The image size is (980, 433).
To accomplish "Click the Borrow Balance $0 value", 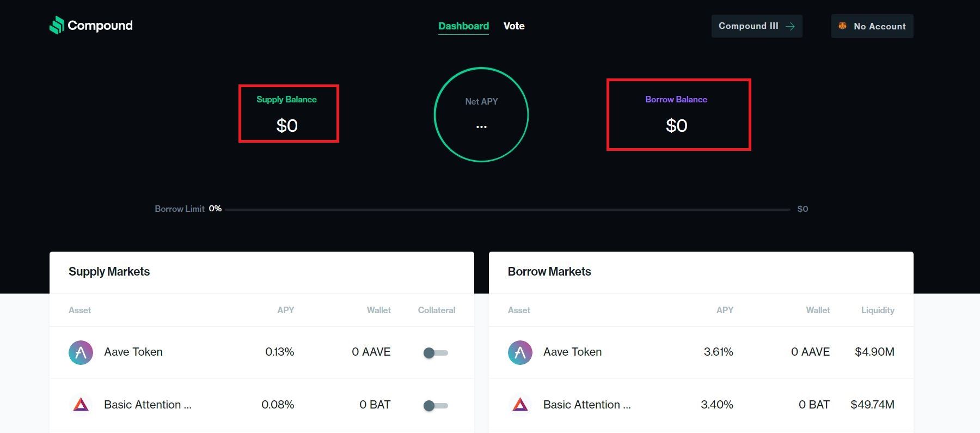I will (677, 126).
